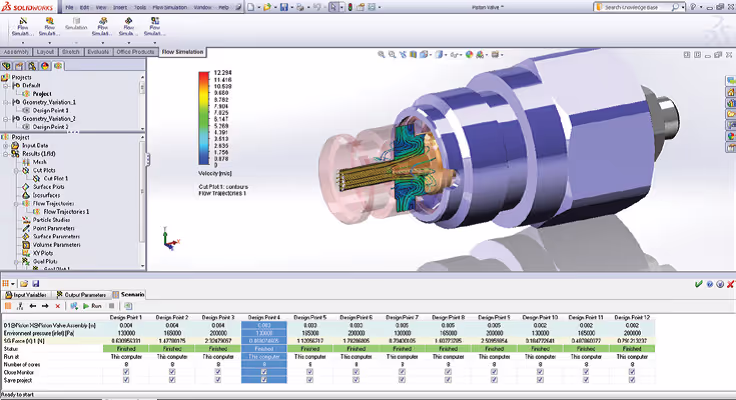Screen dimensions: 736x400
Task: Click the save disk icon in scenario panel
Action: coord(36,284)
